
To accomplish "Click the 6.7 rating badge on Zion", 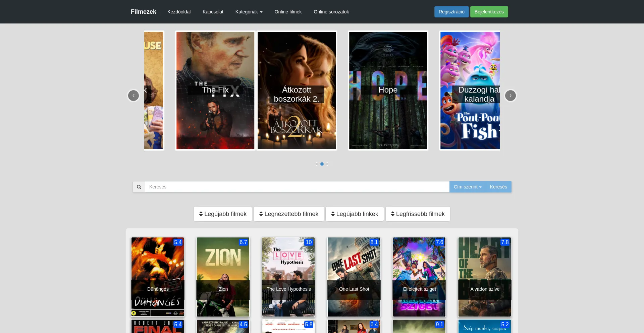I will coord(243,242).
